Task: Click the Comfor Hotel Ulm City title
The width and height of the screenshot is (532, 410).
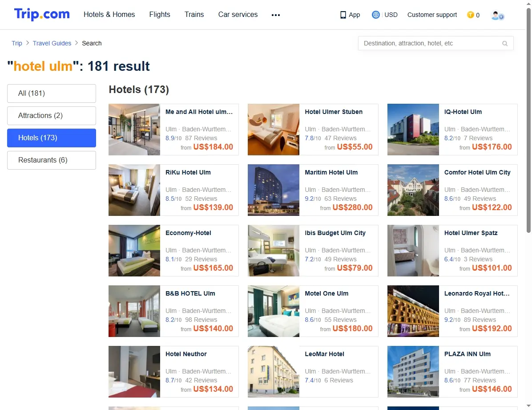Action: 477,172
